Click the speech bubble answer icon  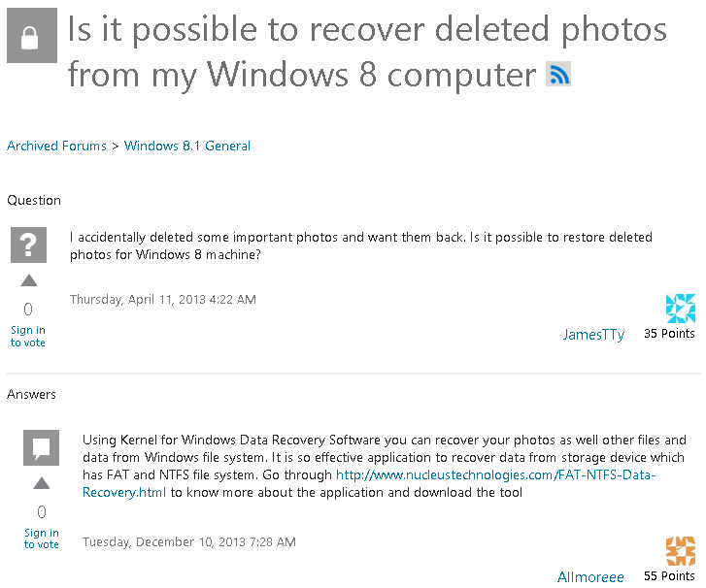(42, 447)
